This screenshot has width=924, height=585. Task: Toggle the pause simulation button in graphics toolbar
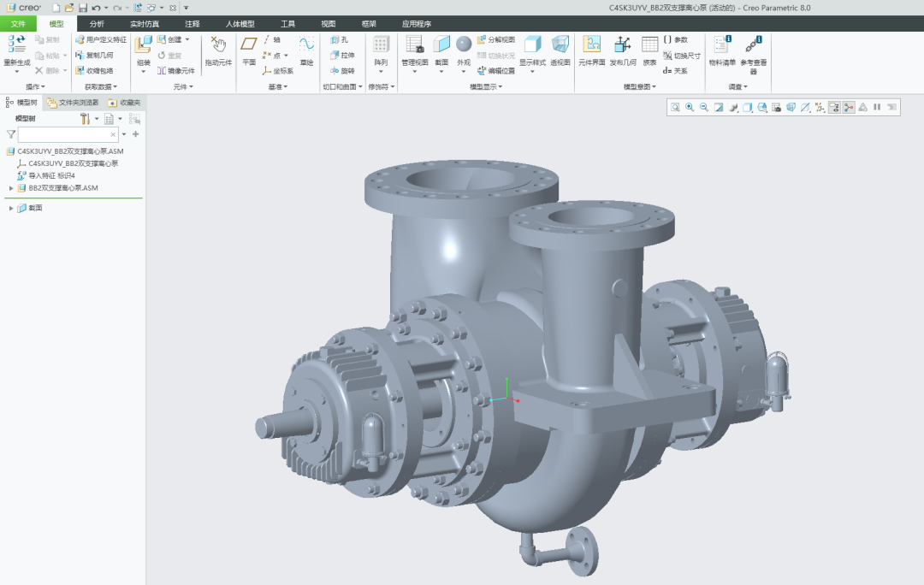coord(877,107)
